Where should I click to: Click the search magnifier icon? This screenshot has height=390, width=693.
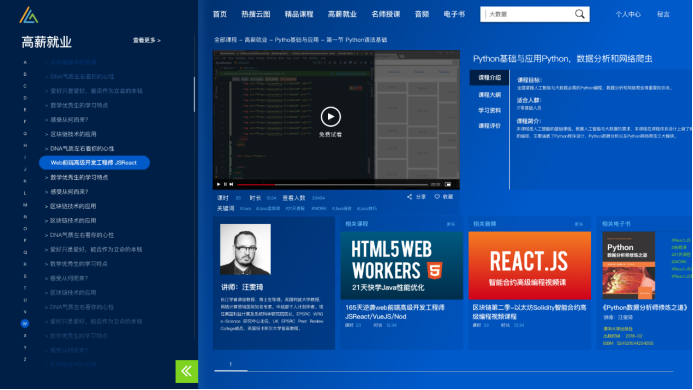pos(579,14)
